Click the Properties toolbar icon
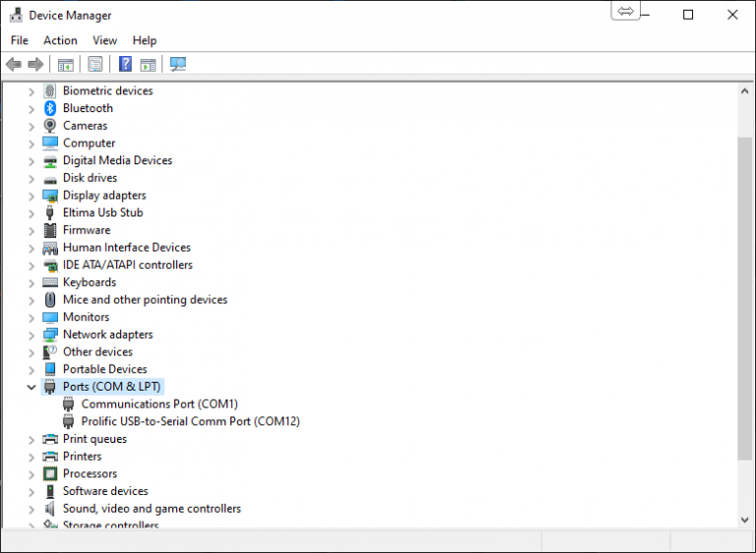This screenshot has height=553, width=756. pyautogui.click(x=94, y=64)
